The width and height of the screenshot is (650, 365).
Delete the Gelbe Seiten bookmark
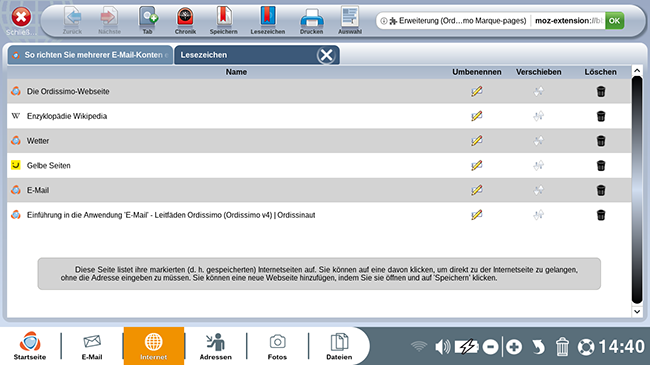601,165
